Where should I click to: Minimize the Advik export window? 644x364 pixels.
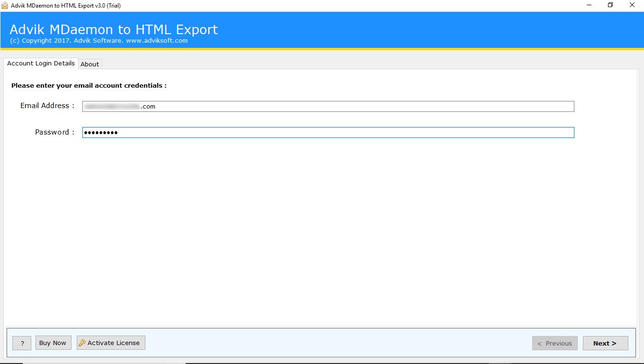pyautogui.click(x=589, y=5)
